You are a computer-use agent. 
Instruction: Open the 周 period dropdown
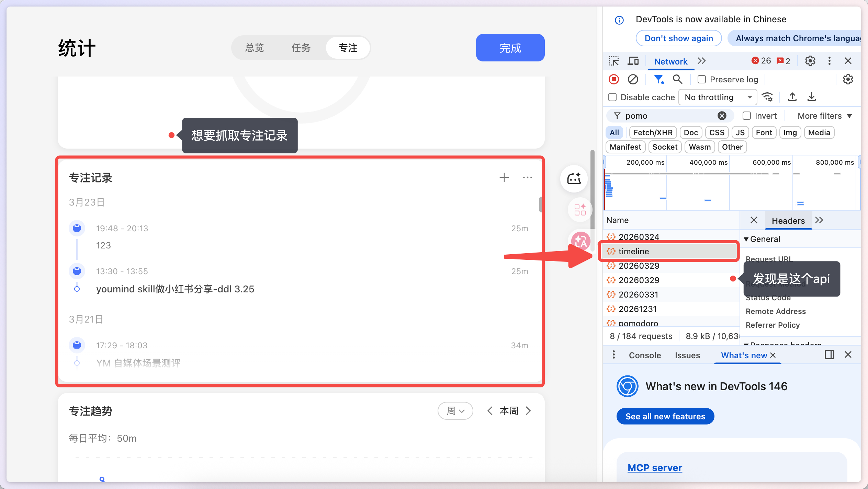tap(455, 411)
